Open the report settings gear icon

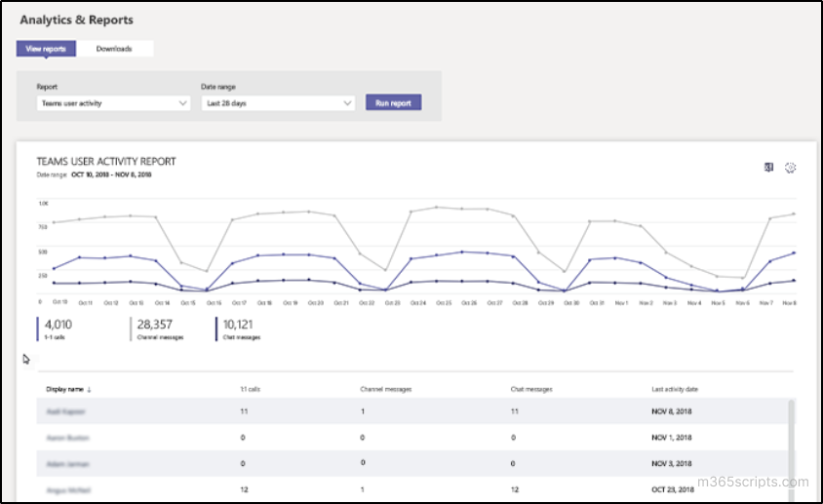point(790,168)
